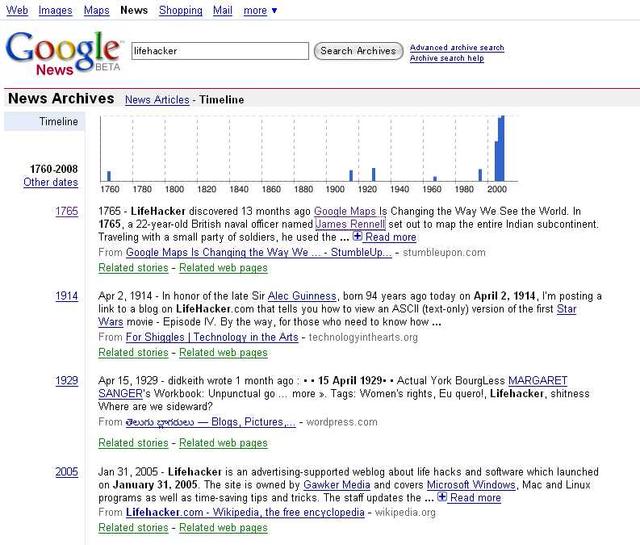
Task: Open the StumbleUpon source link for Google Maps article
Action: tap(259, 252)
